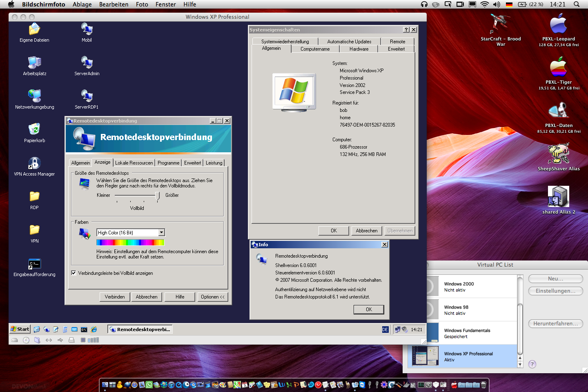This screenshot has width=588, height=392.
Task: Select the Netzwerkumgebung desktop icon
Action: [35, 100]
